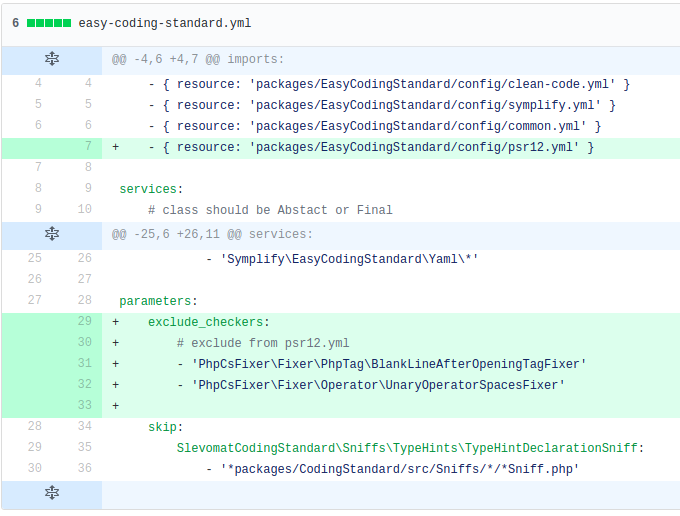Image resolution: width=680 pixels, height=516 pixels.
Task: Click the 'parameters:' key
Action: point(158,301)
